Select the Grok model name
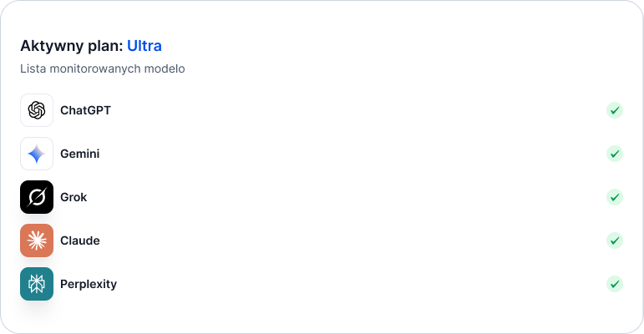The height and width of the screenshot is (334, 644). [74, 197]
